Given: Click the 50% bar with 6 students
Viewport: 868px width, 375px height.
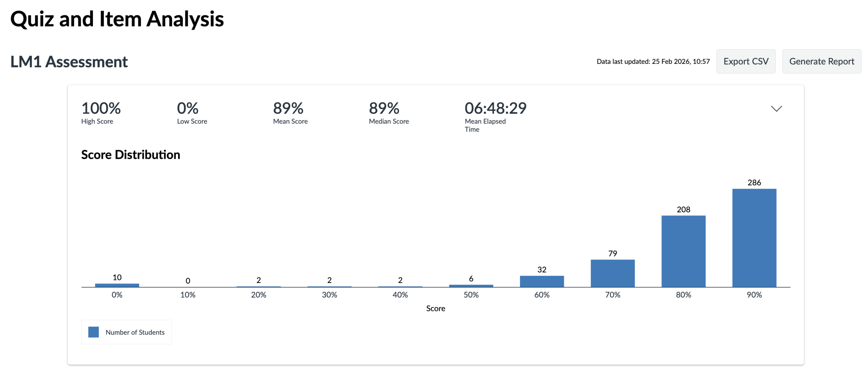Looking at the screenshot, I should tap(471, 286).
